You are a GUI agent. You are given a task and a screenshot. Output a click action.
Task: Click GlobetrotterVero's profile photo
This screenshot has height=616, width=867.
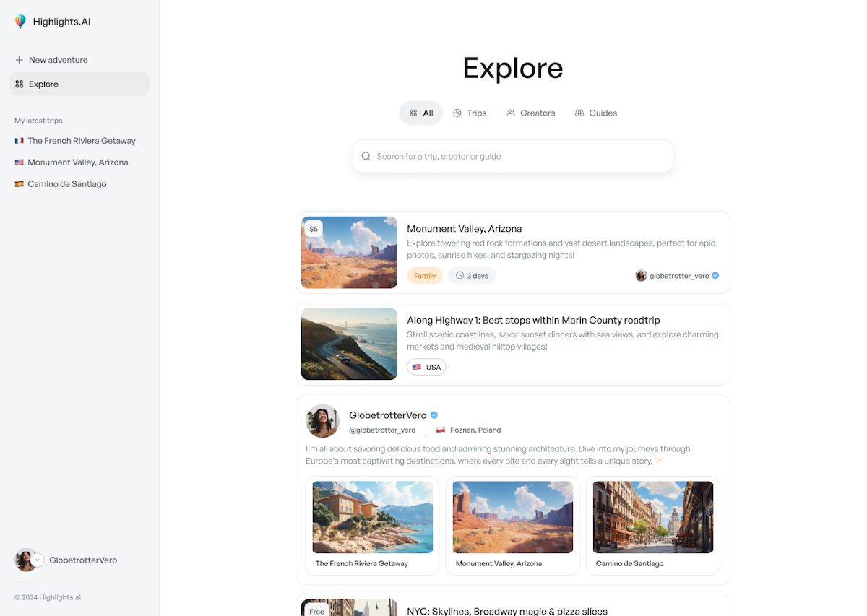(x=322, y=421)
